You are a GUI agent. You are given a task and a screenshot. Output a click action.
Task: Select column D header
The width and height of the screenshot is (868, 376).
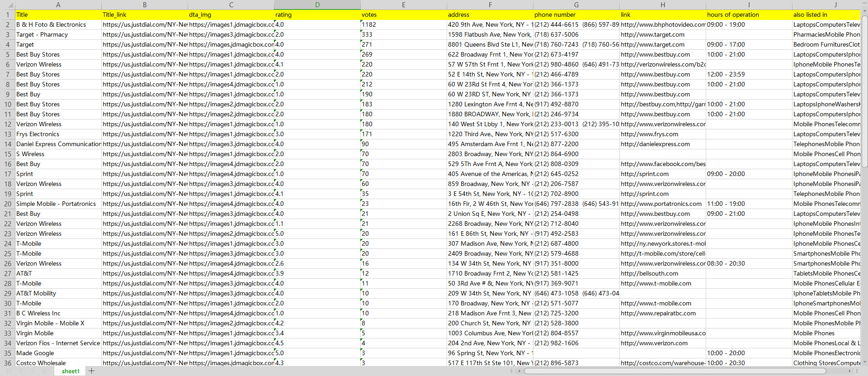pyautogui.click(x=317, y=5)
